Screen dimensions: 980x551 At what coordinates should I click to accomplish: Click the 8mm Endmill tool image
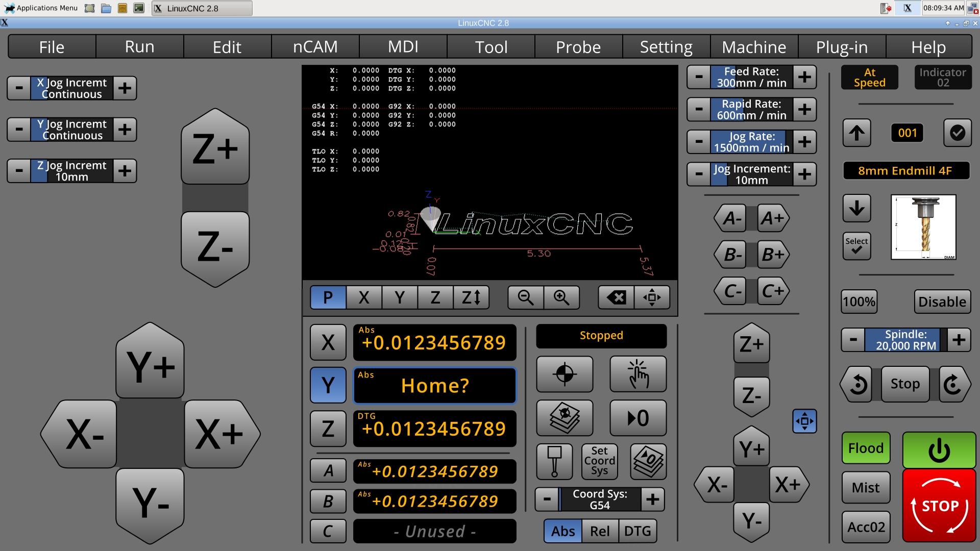point(923,227)
